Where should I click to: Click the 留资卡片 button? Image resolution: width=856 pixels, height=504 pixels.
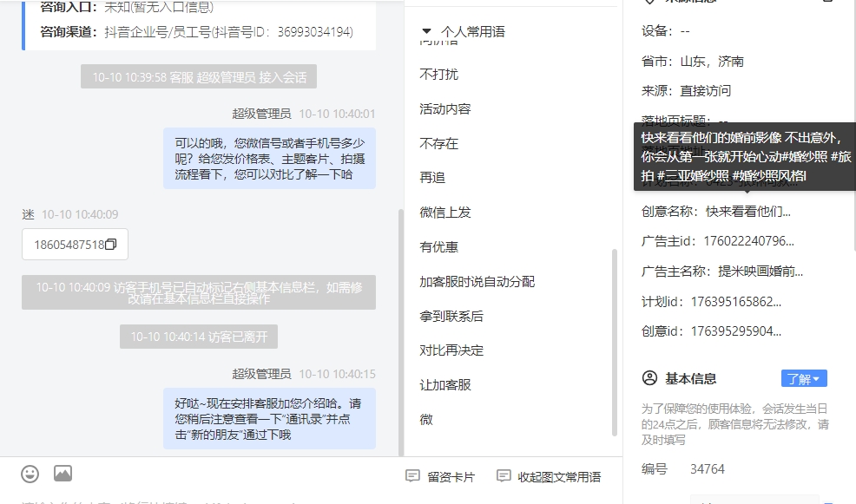point(440,477)
